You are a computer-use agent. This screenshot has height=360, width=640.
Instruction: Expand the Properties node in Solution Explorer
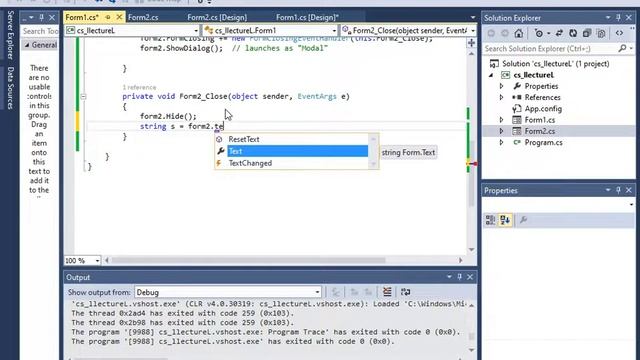(502, 86)
